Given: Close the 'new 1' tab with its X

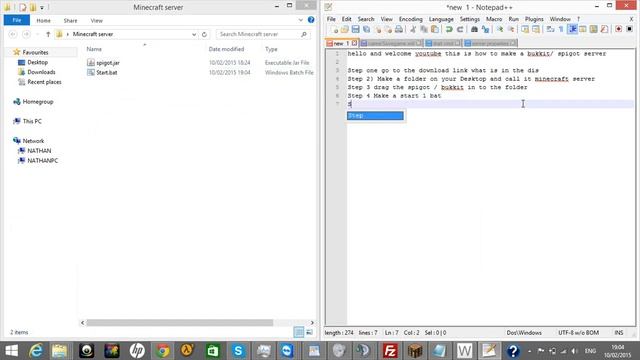Looking at the screenshot, I should 354,43.
